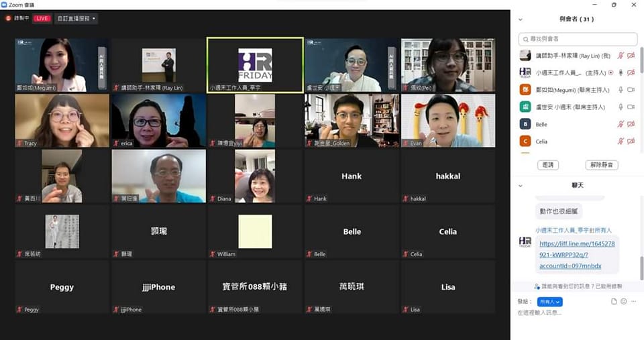Unmute Belle's microphone in participants list
This screenshot has width=644, height=340.
[x=621, y=124]
